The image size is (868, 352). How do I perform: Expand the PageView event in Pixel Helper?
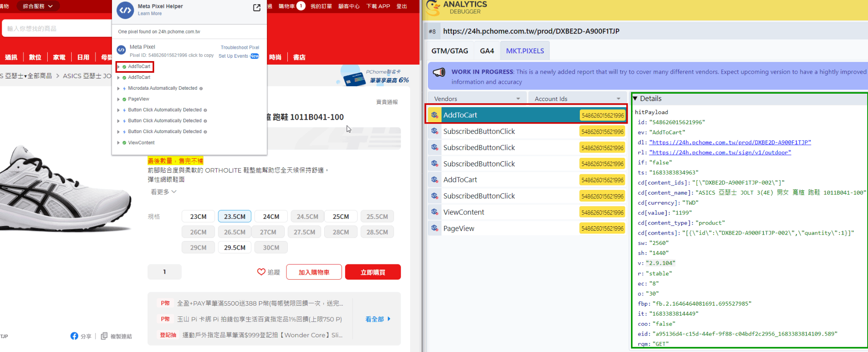(118, 99)
